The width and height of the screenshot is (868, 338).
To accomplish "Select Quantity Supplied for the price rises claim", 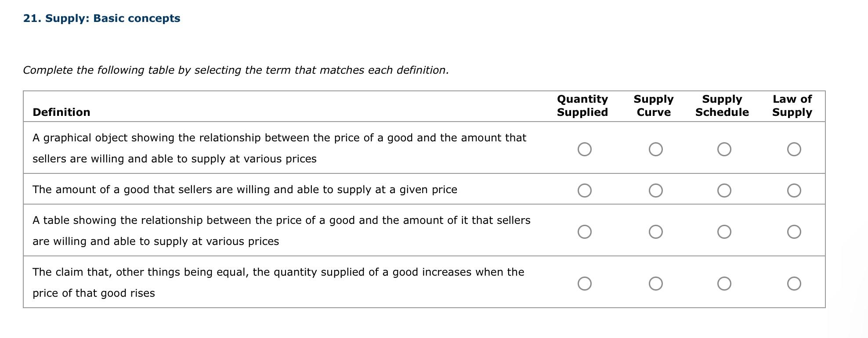I will 584,283.
